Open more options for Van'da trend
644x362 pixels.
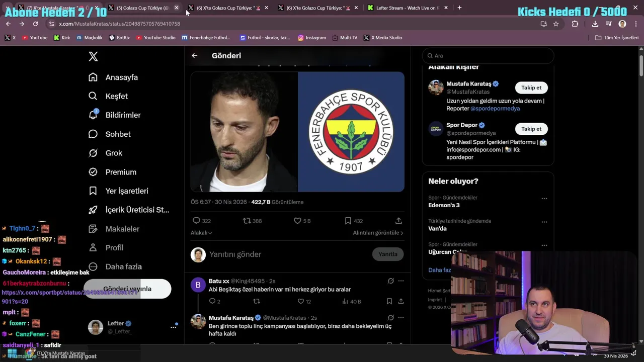coord(544,222)
